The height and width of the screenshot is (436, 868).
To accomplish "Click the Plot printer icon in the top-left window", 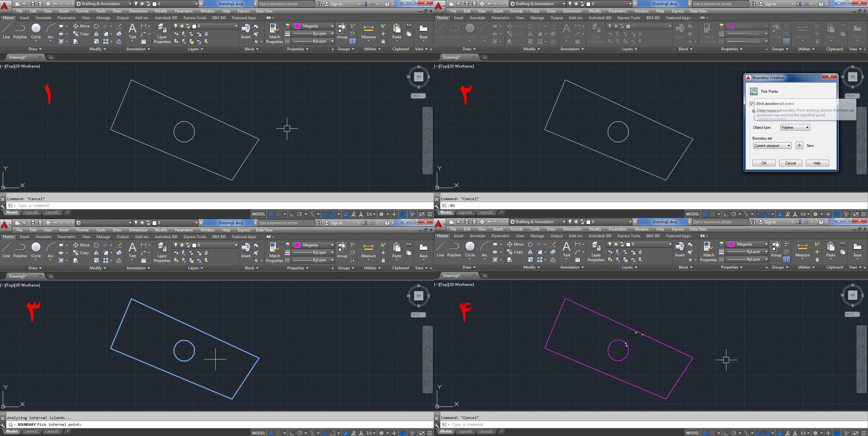I will coord(48,4).
